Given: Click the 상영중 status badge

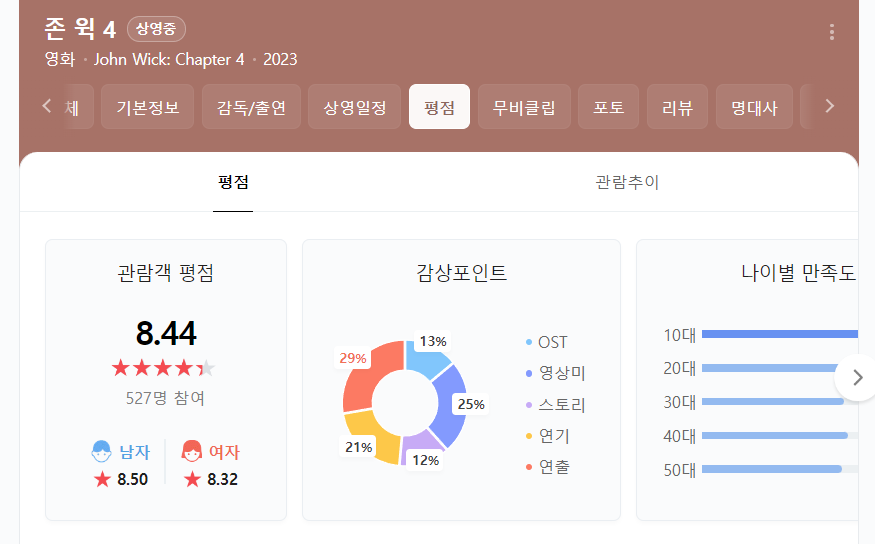Looking at the screenshot, I should 156,29.
